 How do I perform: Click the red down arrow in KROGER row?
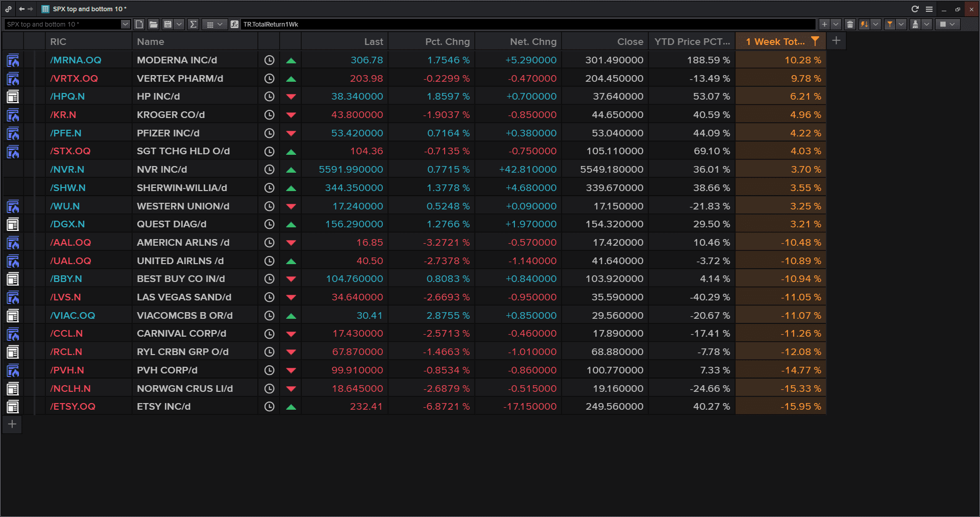[x=291, y=115]
